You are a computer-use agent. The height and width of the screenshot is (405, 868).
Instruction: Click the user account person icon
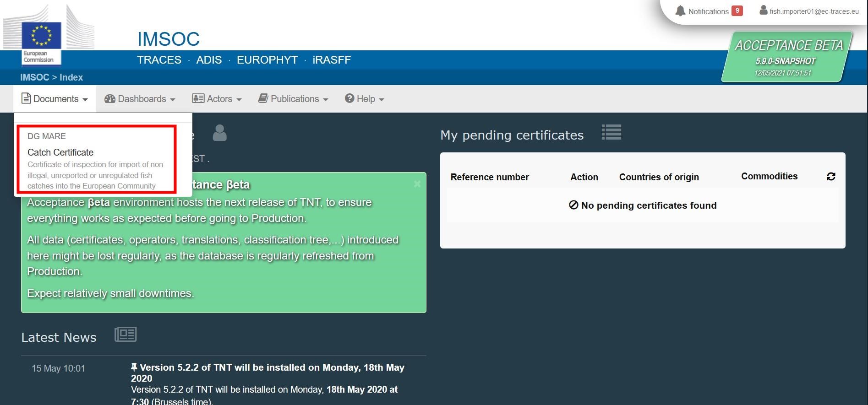[763, 10]
